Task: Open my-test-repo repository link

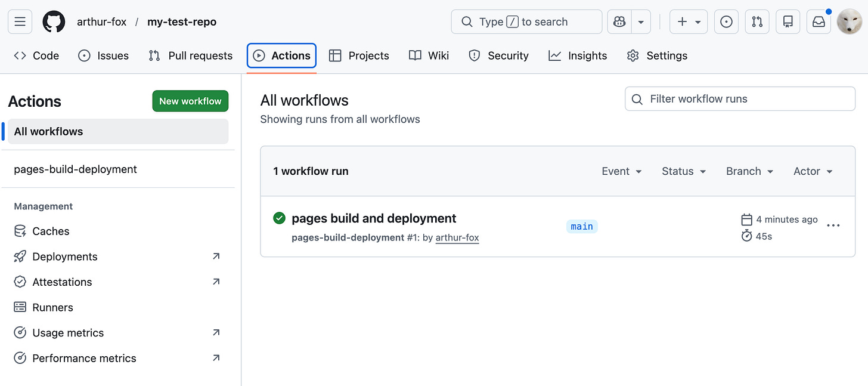Action: (182, 22)
